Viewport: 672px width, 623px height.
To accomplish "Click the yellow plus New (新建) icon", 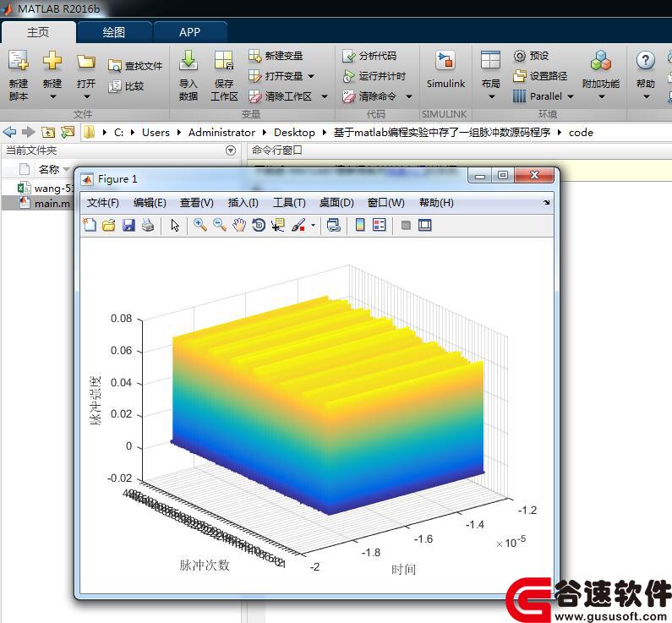I will click(52, 60).
